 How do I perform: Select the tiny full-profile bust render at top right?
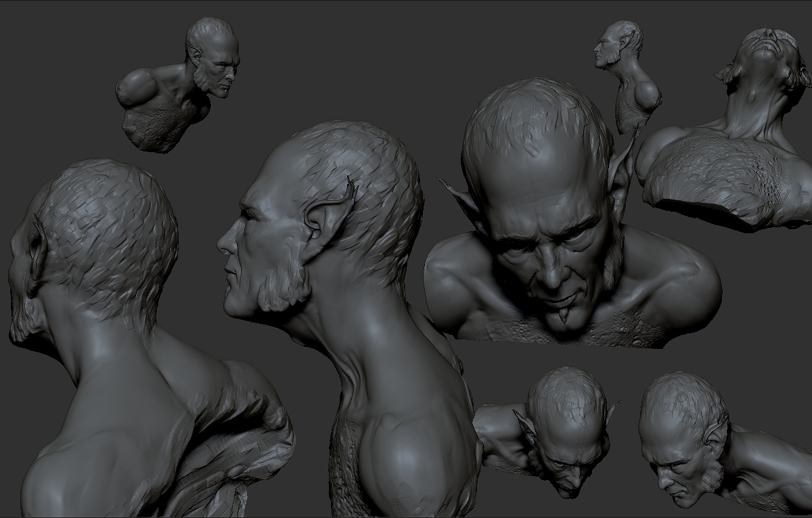pos(628,76)
